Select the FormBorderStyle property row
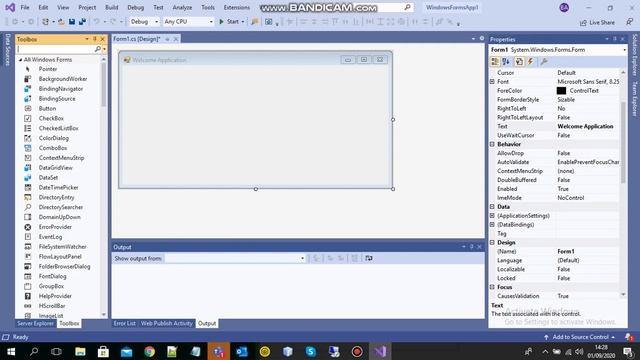This screenshot has height=360, width=640. point(554,100)
